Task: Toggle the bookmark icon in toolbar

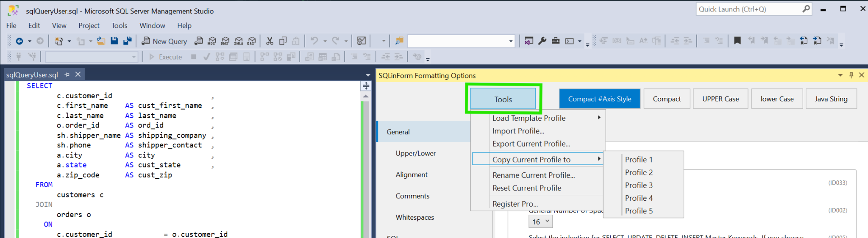Action: tap(737, 41)
